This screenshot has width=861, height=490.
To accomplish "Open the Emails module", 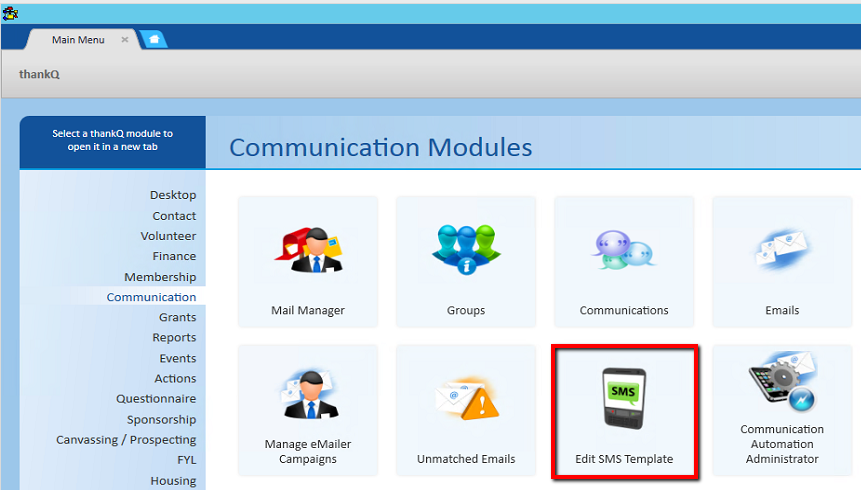I will coord(781,260).
